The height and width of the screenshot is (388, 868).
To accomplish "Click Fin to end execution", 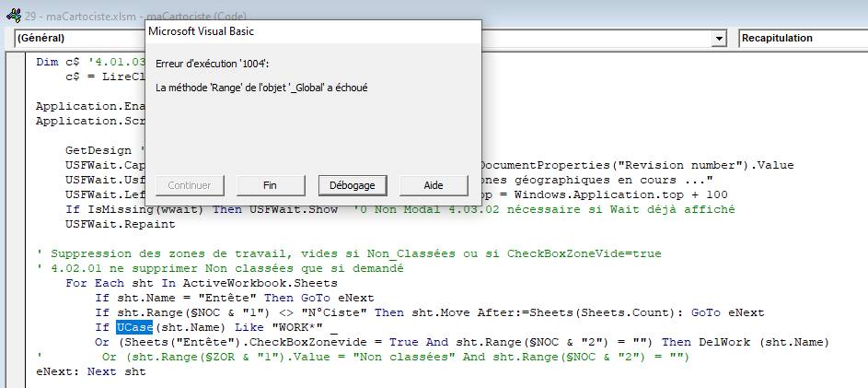I will [270, 185].
